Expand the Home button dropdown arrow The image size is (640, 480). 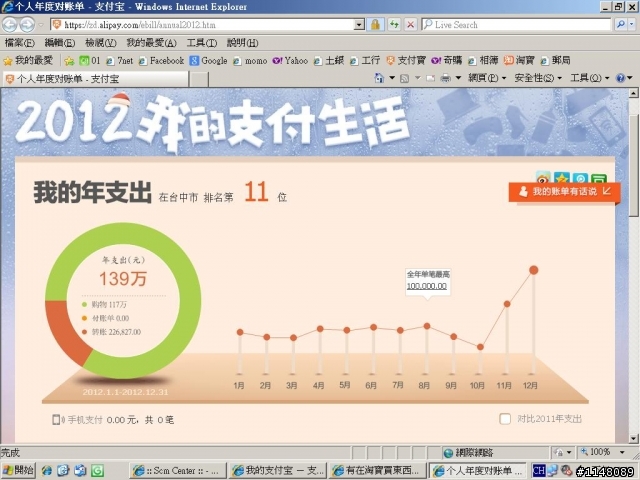pyautogui.click(x=392, y=78)
